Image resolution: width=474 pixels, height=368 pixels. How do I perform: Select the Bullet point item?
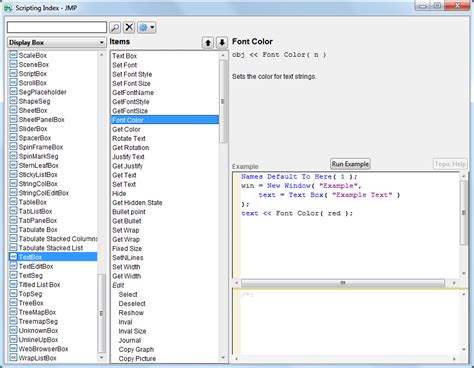[x=165, y=212]
